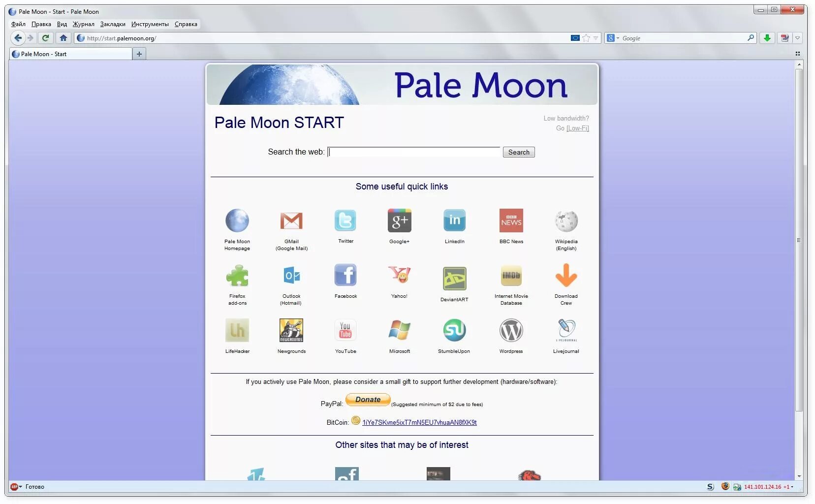Click the Pale Moon banner image
Image resolution: width=815 pixels, height=504 pixels.
pyautogui.click(x=402, y=85)
